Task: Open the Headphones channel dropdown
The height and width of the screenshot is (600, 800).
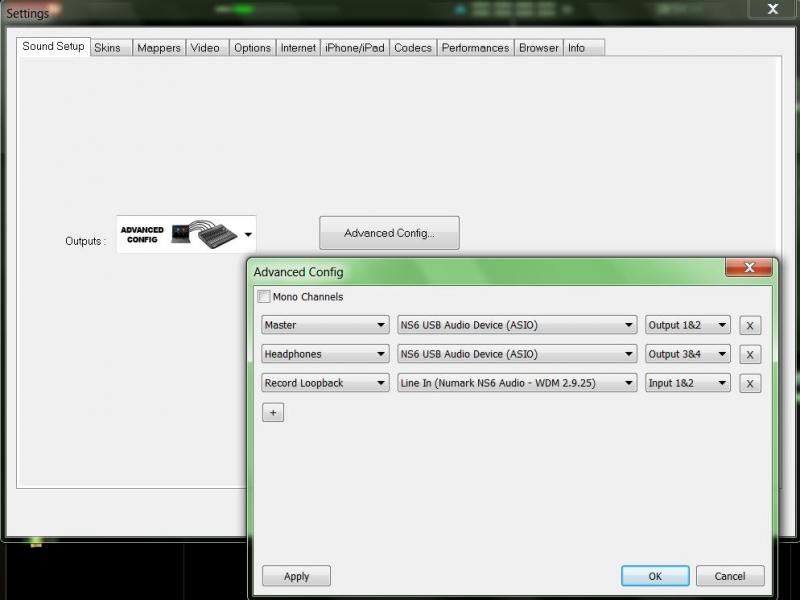Action: (325, 354)
